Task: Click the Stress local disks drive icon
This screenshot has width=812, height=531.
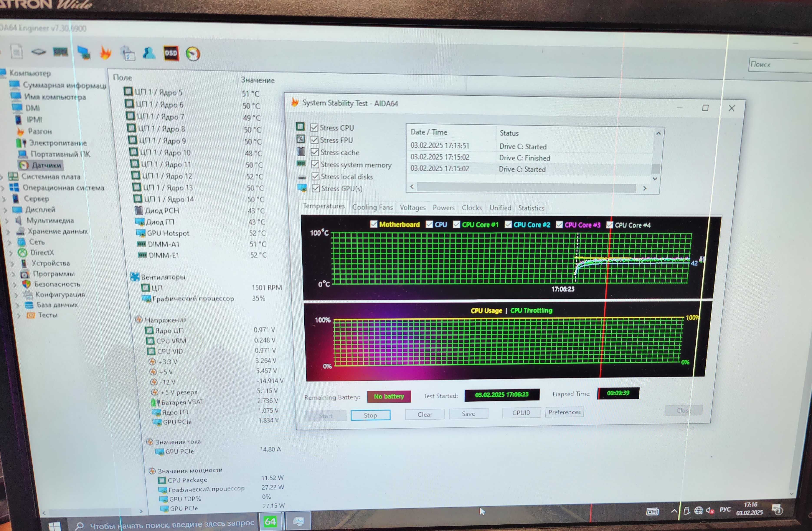Action: (302, 177)
